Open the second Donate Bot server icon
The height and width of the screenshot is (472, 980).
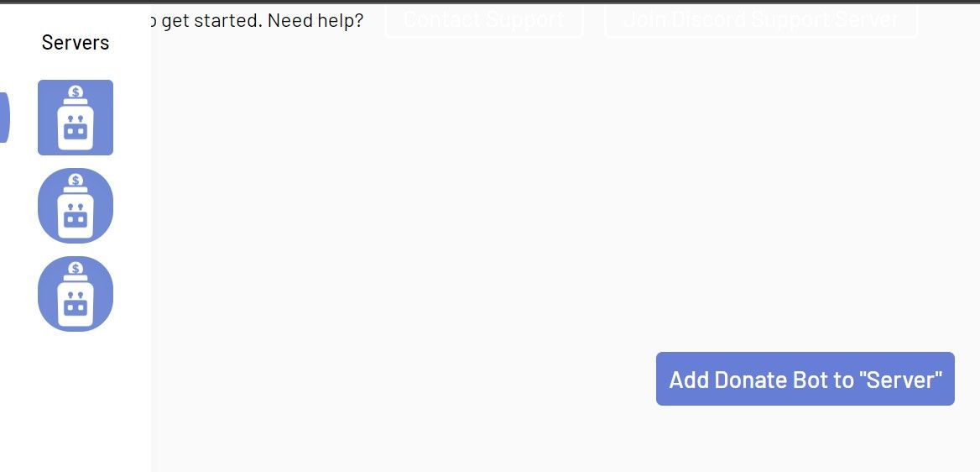coord(76,206)
